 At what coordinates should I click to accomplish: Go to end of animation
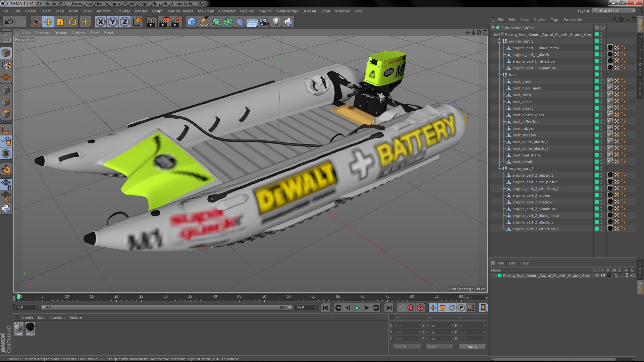tap(388, 308)
